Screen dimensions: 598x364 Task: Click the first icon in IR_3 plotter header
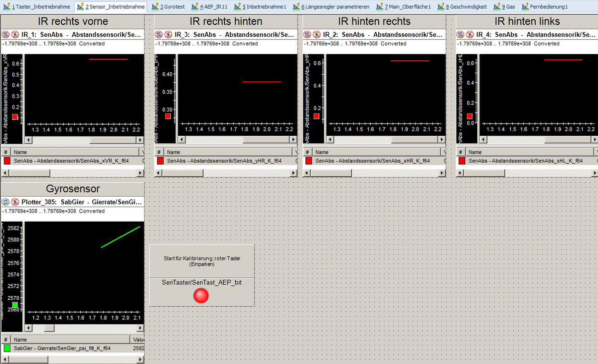tap(158, 35)
